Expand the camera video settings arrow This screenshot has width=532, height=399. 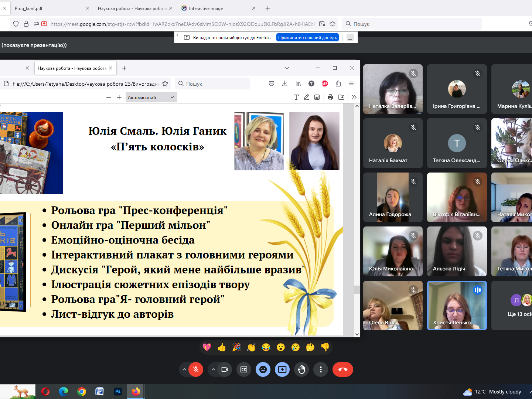pyautogui.click(x=213, y=369)
